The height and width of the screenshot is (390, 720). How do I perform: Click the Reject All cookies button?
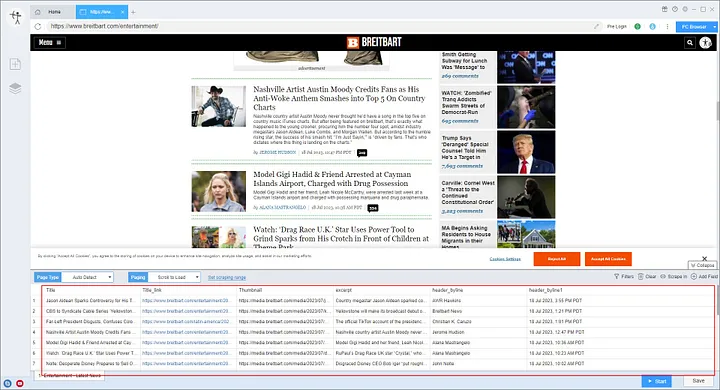pyautogui.click(x=557, y=259)
